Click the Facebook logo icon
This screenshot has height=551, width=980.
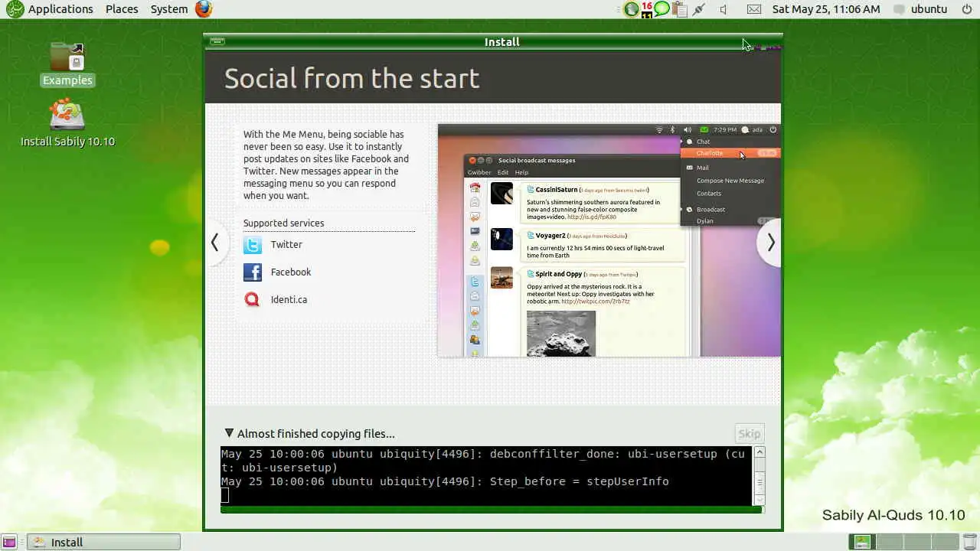[253, 272]
